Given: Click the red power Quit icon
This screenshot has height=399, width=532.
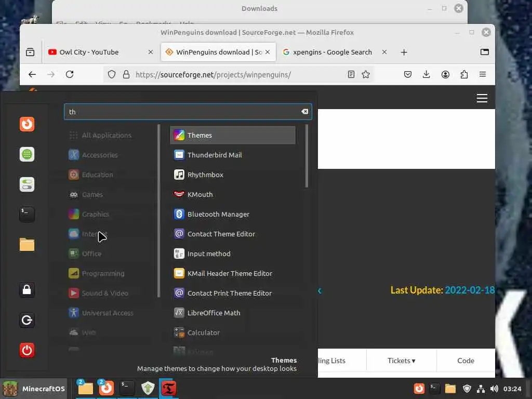Looking at the screenshot, I should [x=27, y=350].
